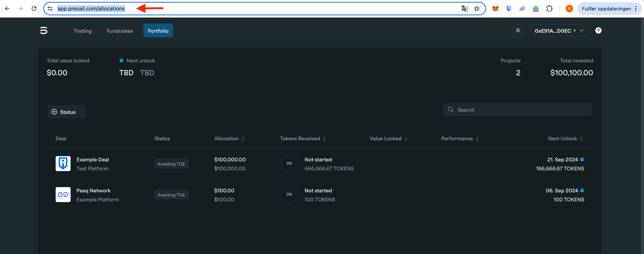
Task: Click the 166,666.67 TOKENS unlock amount
Action: (560, 169)
